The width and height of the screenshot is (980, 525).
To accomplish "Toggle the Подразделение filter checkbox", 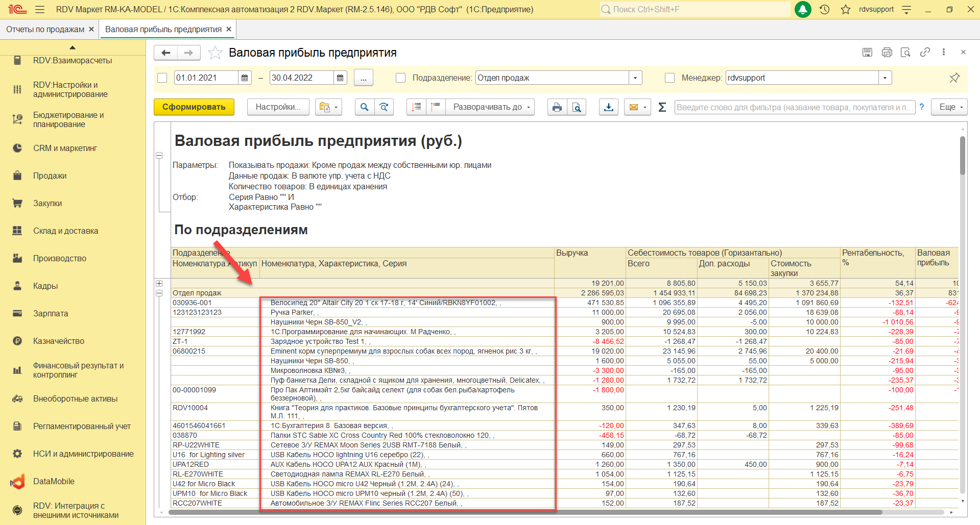I will tap(401, 78).
